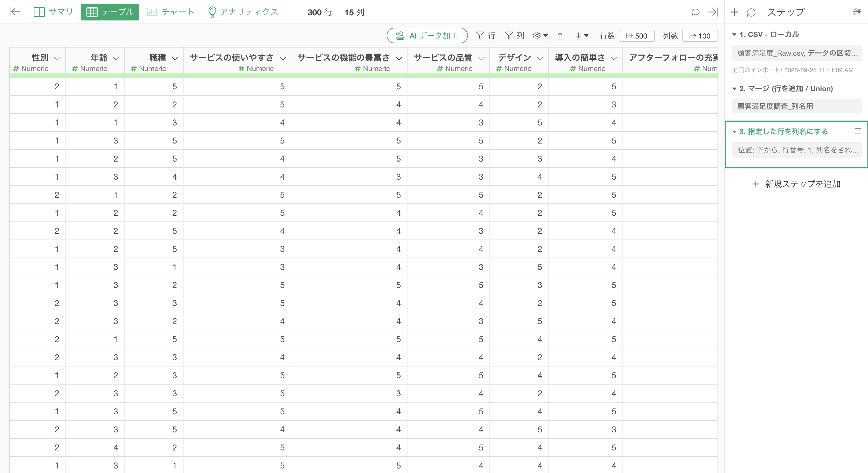The image size is (868, 473).
Task: Open the comment bubble icon
Action: (x=695, y=12)
